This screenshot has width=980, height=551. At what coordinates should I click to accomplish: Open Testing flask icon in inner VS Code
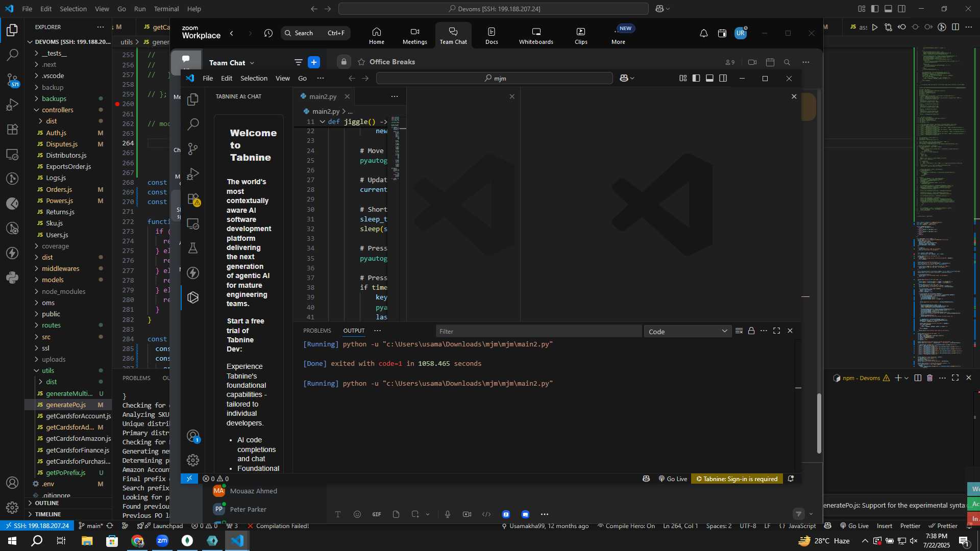[x=193, y=248]
